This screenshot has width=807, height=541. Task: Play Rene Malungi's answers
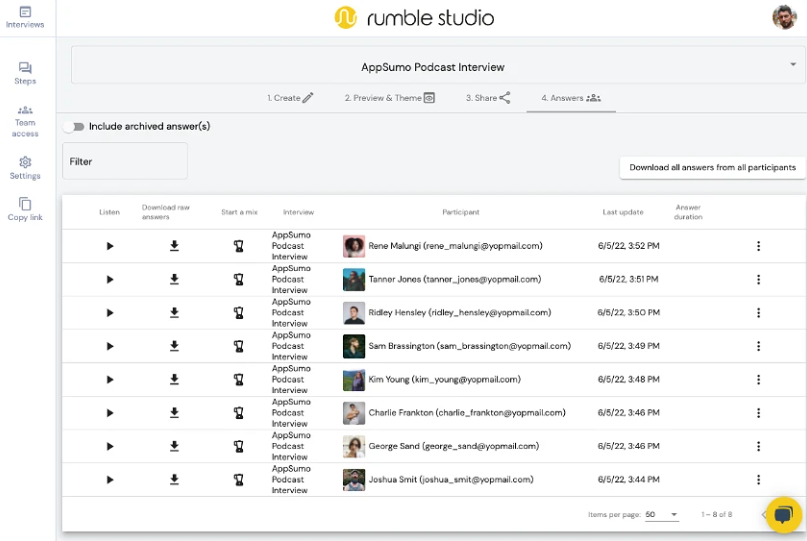[x=110, y=246]
